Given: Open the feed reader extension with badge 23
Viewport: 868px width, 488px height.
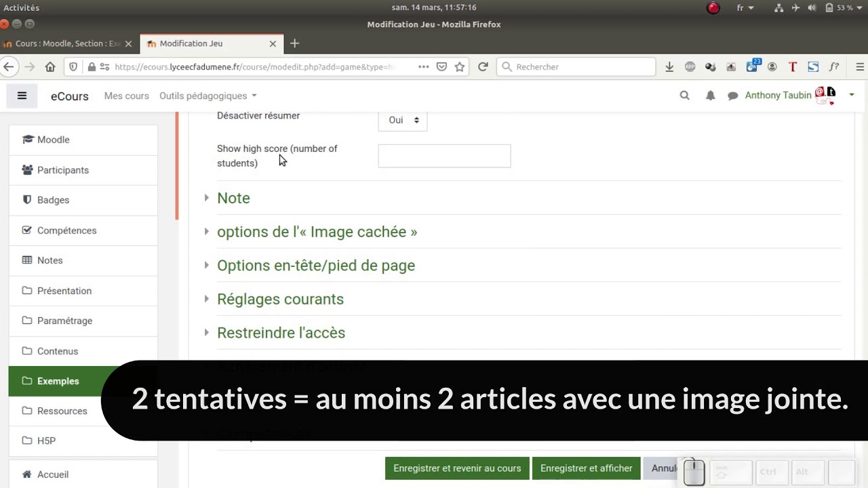Looking at the screenshot, I should pos(753,66).
